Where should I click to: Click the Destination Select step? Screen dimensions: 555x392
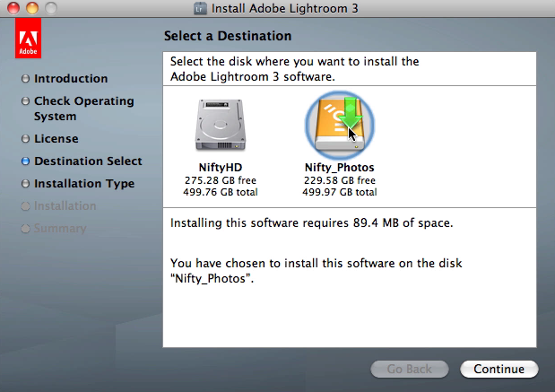point(88,161)
